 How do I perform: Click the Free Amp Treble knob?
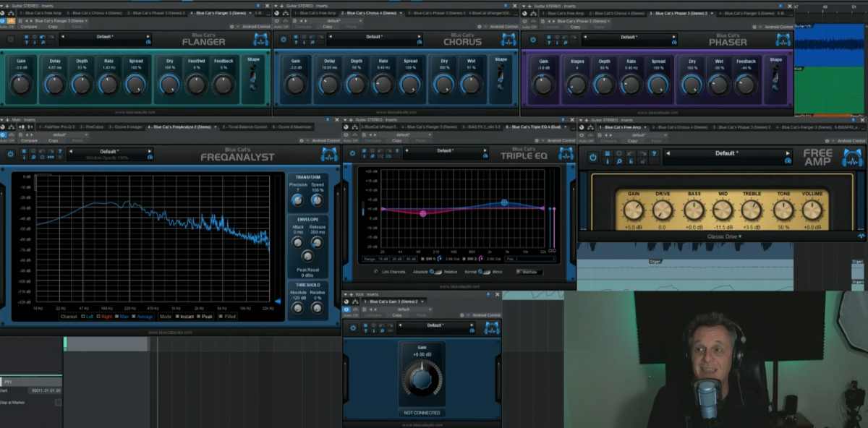[x=752, y=210]
